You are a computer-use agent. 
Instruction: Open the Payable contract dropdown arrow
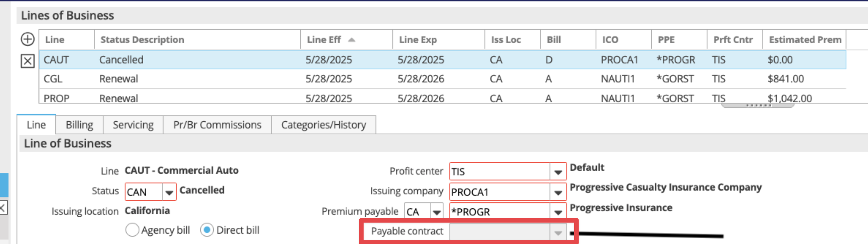coord(558,232)
